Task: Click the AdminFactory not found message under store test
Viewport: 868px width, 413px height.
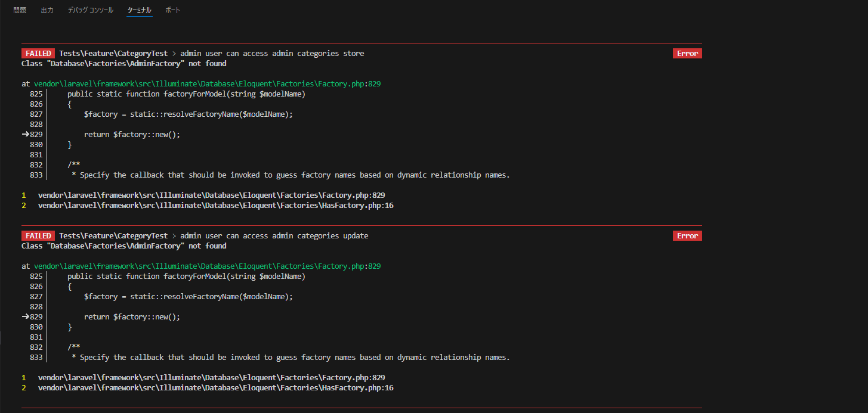Action: pyautogui.click(x=124, y=64)
